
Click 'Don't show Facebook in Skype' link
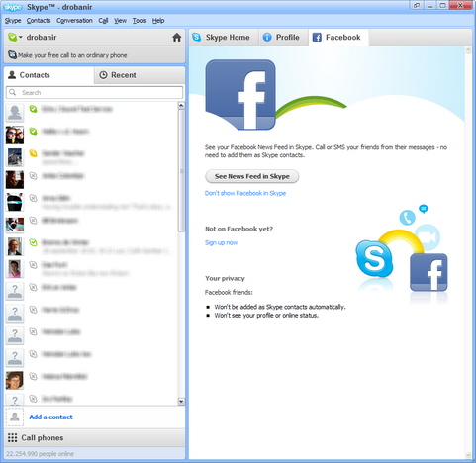coord(245,193)
